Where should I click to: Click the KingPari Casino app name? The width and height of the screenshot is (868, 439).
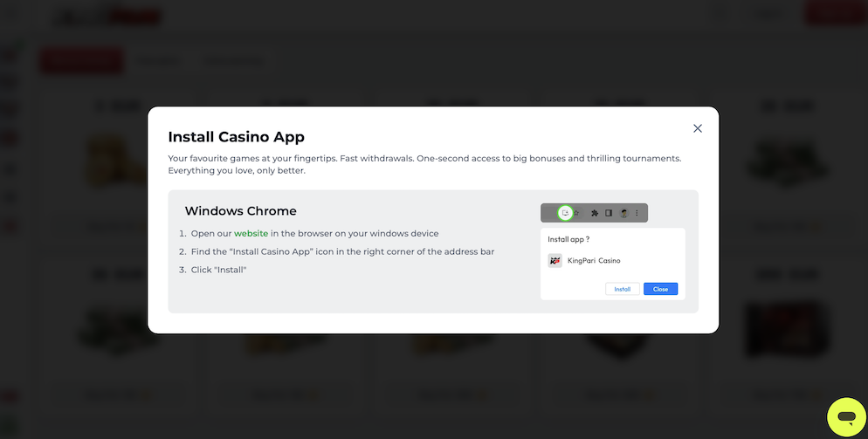click(594, 261)
